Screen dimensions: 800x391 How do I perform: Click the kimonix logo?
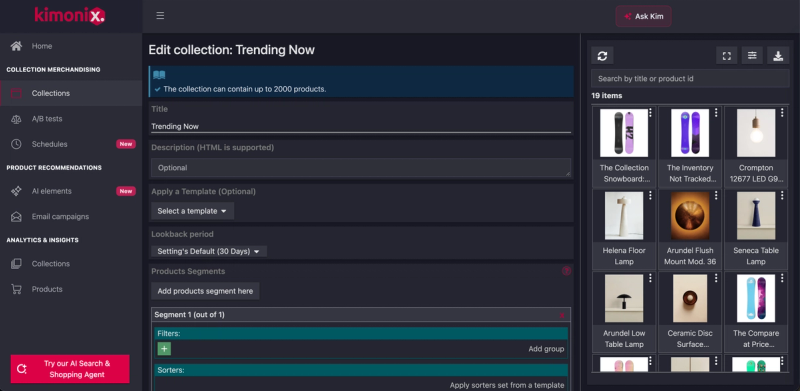click(70, 15)
